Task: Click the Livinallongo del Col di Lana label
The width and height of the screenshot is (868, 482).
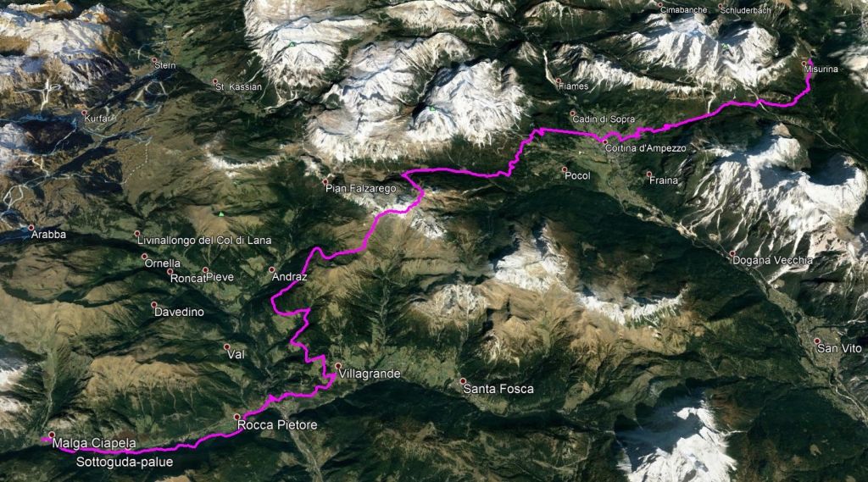Action: (x=204, y=241)
